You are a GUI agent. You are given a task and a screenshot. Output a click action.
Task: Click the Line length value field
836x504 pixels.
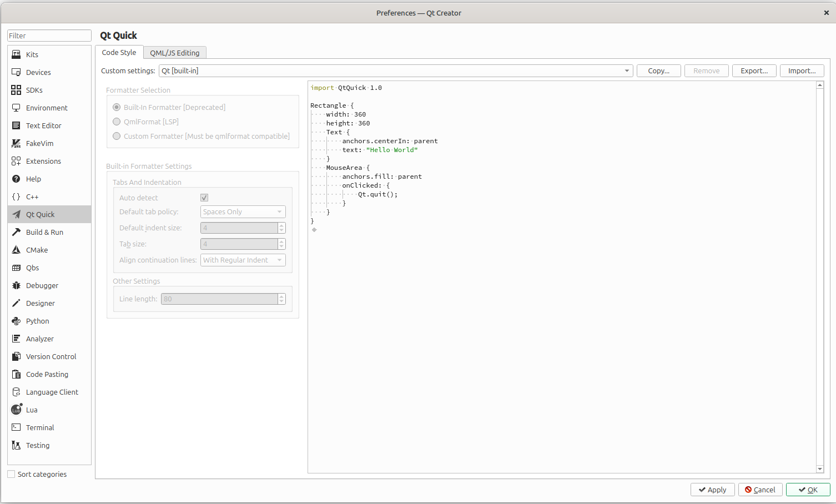(220, 299)
